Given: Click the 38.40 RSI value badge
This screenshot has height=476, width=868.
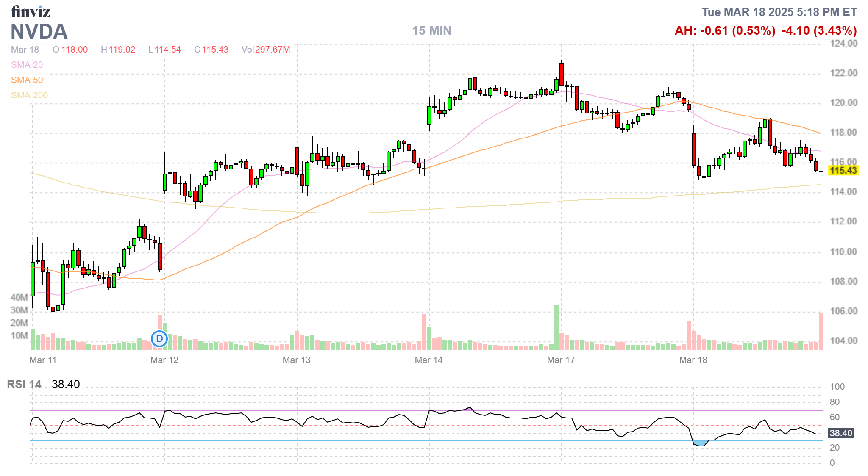Looking at the screenshot, I should [841, 433].
